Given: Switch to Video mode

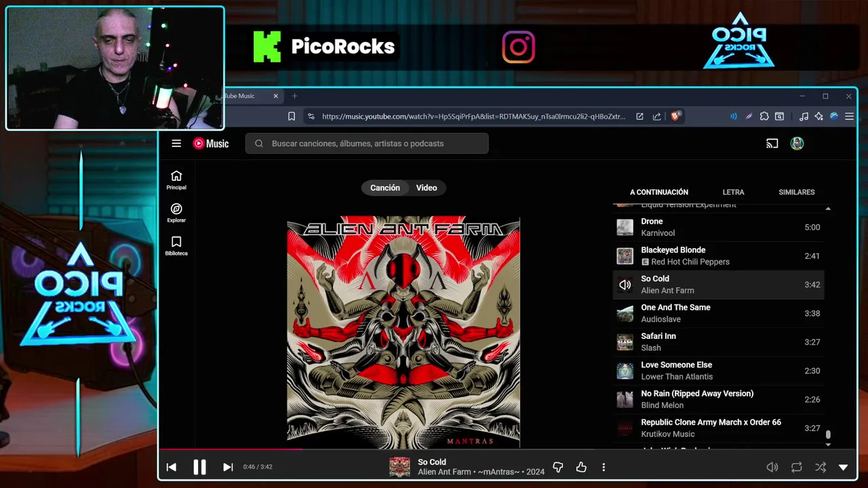Looking at the screenshot, I should (427, 188).
